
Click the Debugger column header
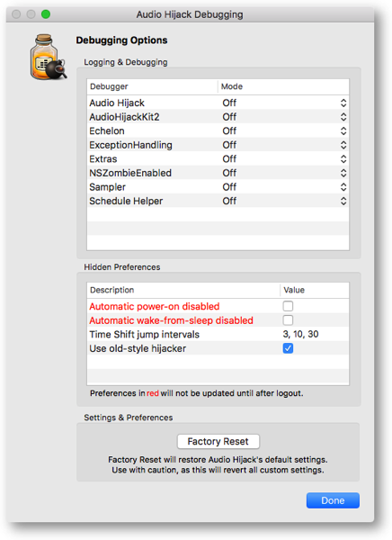[153, 86]
